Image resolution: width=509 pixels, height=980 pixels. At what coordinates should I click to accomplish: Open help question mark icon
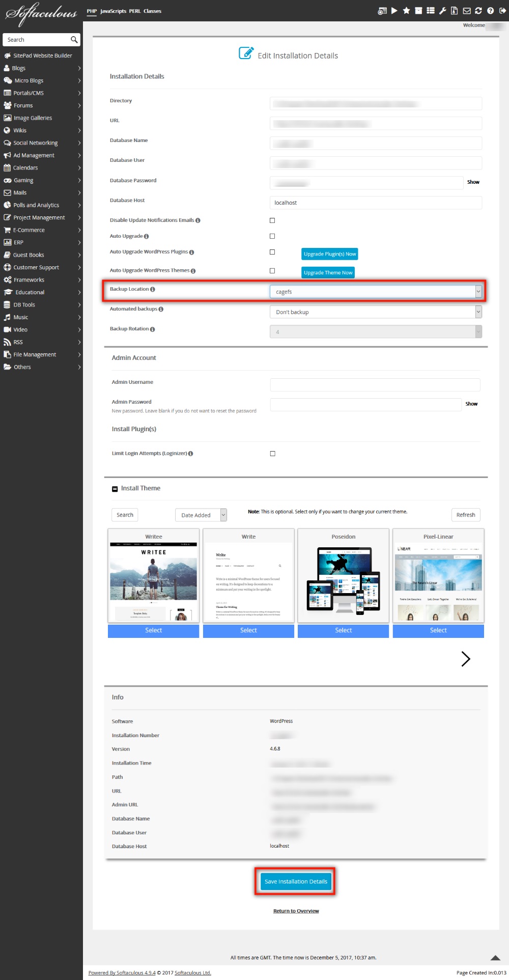(491, 11)
